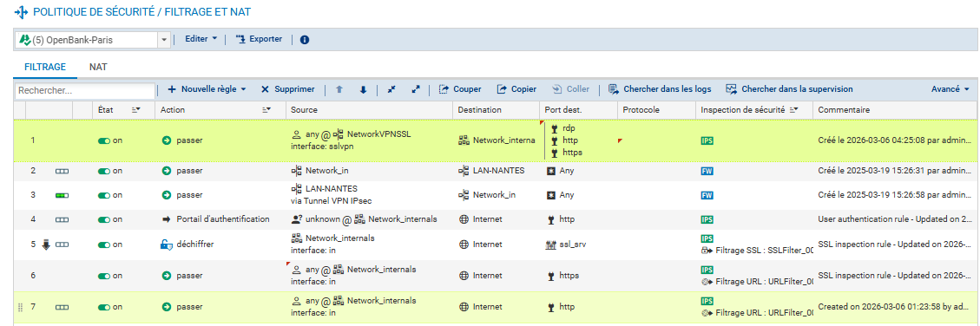Click the filtering policy module title icon

(21, 12)
